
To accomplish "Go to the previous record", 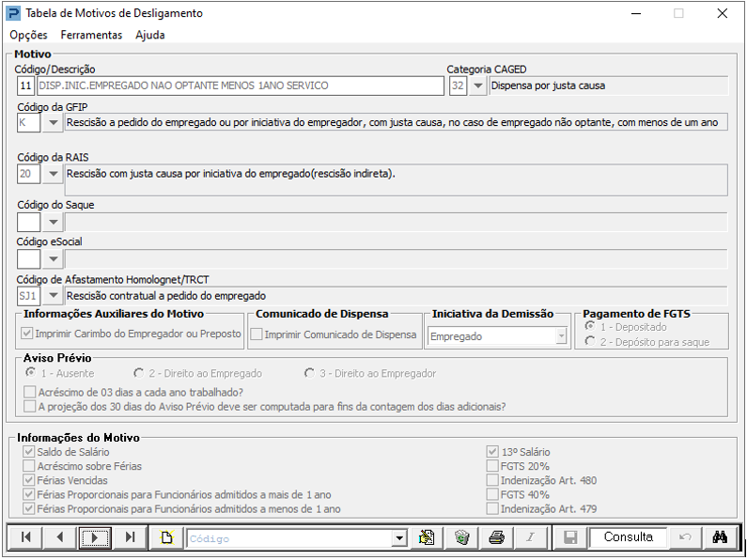I will [x=60, y=537].
